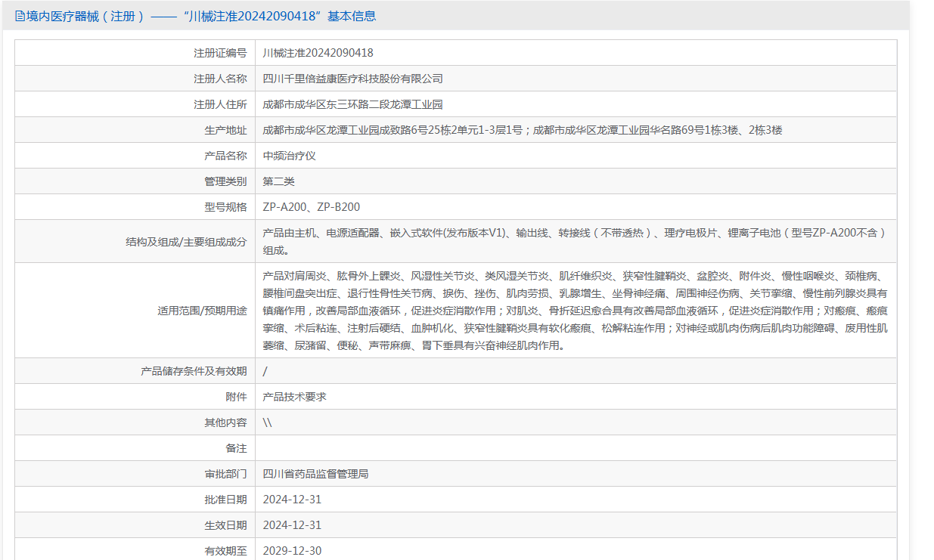
Task: Click the 注册人名称 label
Action: tap(220, 79)
